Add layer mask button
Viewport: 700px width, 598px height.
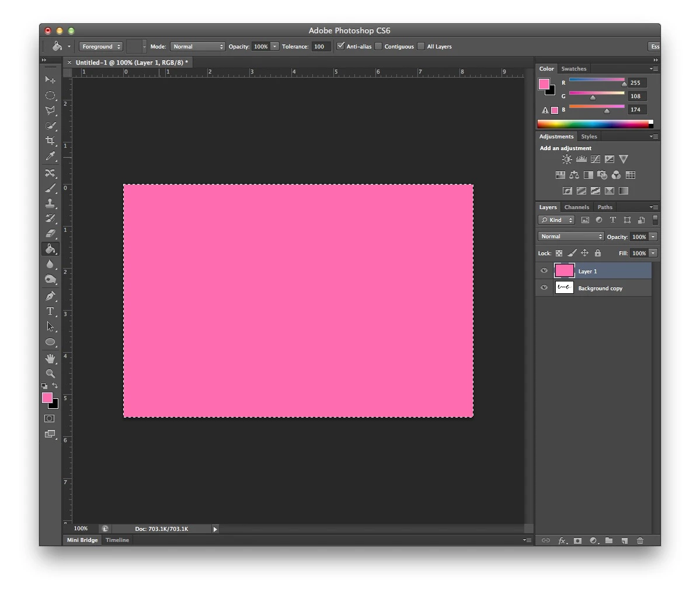pos(577,540)
